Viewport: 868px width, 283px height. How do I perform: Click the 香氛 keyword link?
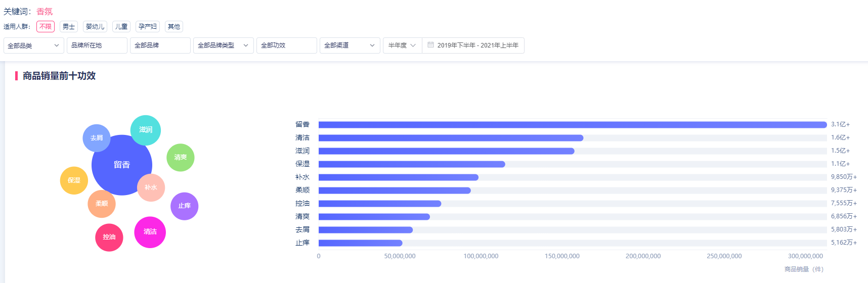pos(45,12)
